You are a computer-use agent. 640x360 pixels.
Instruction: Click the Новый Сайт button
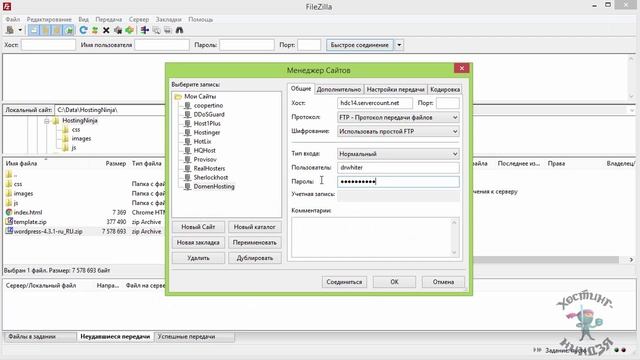(198, 227)
